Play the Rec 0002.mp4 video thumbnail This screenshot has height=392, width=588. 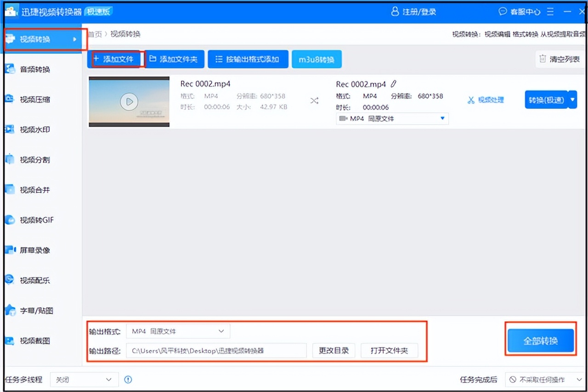pyautogui.click(x=129, y=101)
